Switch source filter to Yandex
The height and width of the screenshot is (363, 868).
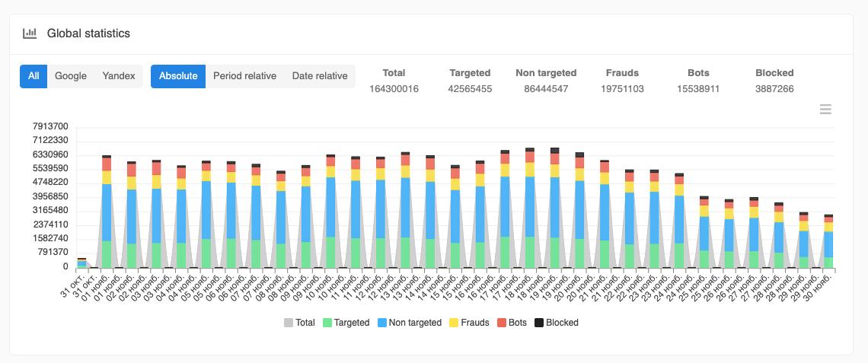pyautogui.click(x=119, y=76)
